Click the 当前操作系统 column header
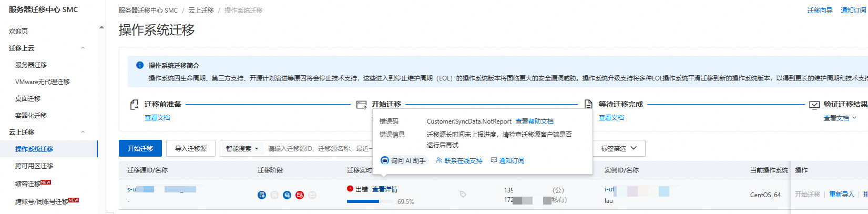Viewport: 868px width, 214px height. [x=769, y=170]
